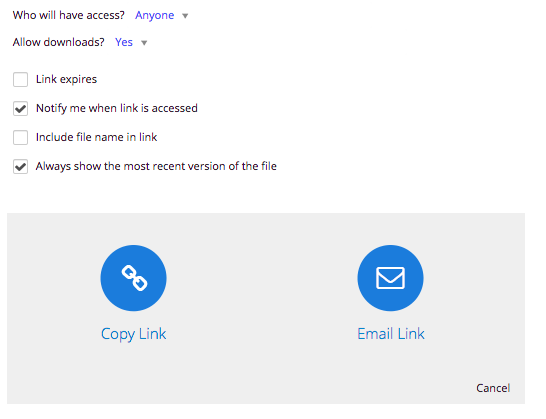The width and height of the screenshot is (546, 419).
Task: Click the Link expires label text
Action: coord(67,79)
